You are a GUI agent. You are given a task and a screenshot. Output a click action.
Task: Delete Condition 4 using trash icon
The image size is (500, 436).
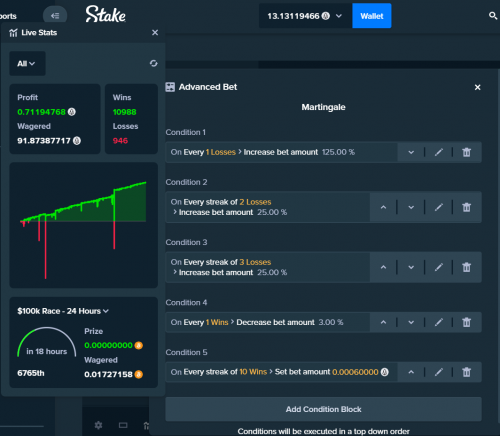466,322
